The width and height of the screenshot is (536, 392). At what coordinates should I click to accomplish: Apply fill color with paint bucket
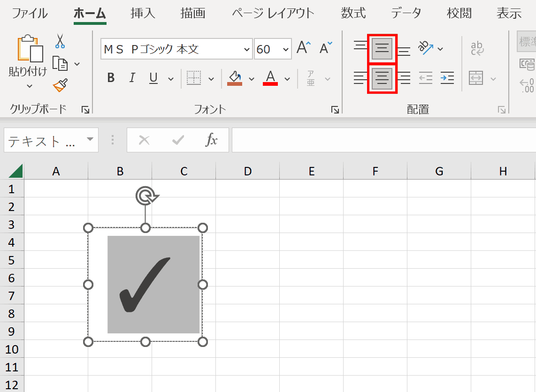[x=235, y=78]
